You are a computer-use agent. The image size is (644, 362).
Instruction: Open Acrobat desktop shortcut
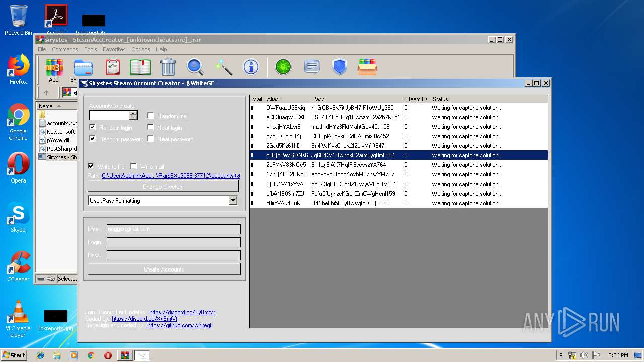pos(56,19)
